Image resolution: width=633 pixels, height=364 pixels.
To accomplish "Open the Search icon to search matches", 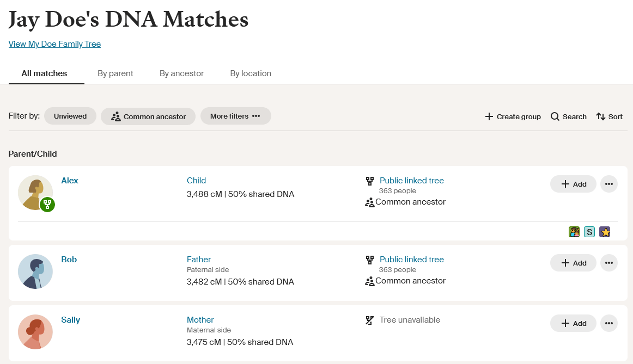I will (555, 116).
